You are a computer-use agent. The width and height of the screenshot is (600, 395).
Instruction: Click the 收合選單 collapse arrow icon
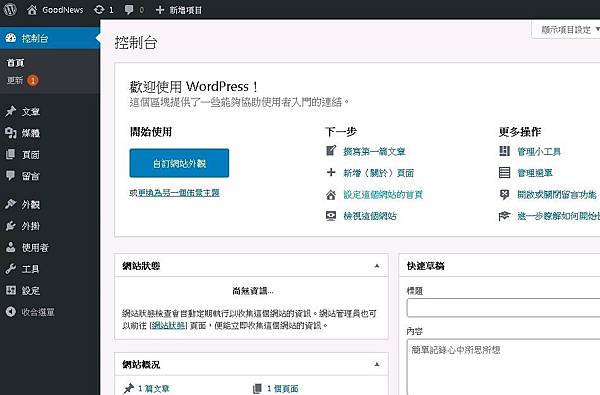click(x=11, y=312)
